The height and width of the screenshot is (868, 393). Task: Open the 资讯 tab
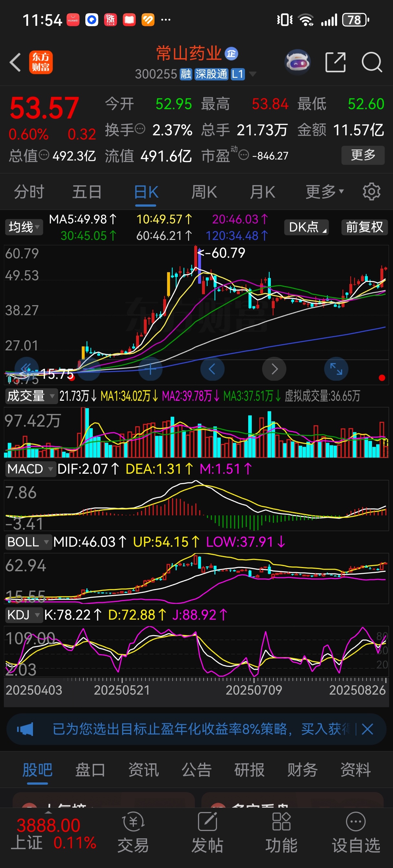click(143, 770)
